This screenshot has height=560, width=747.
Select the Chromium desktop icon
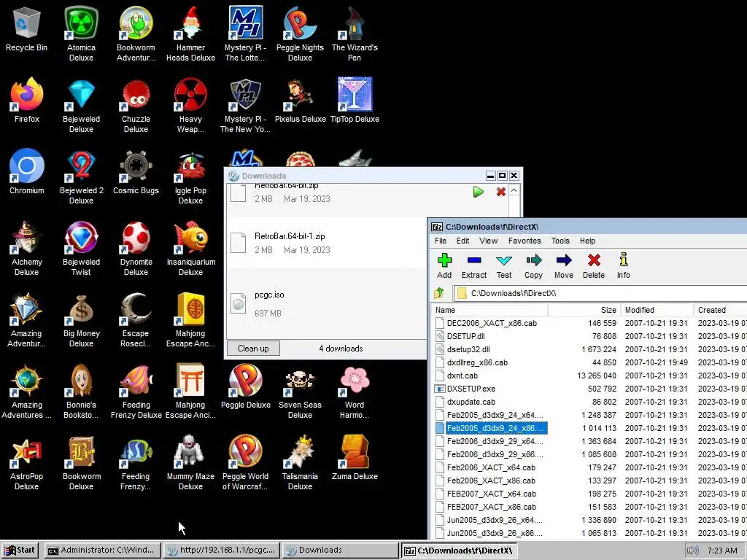pos(27,172)
